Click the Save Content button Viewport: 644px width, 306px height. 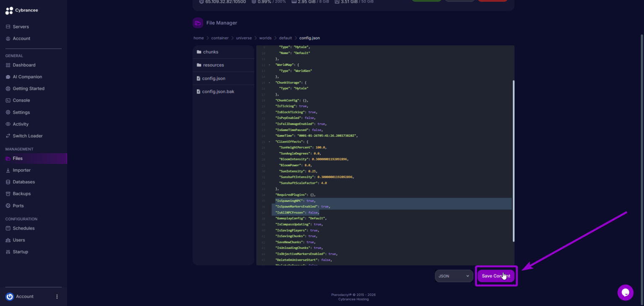coord(496,276)
